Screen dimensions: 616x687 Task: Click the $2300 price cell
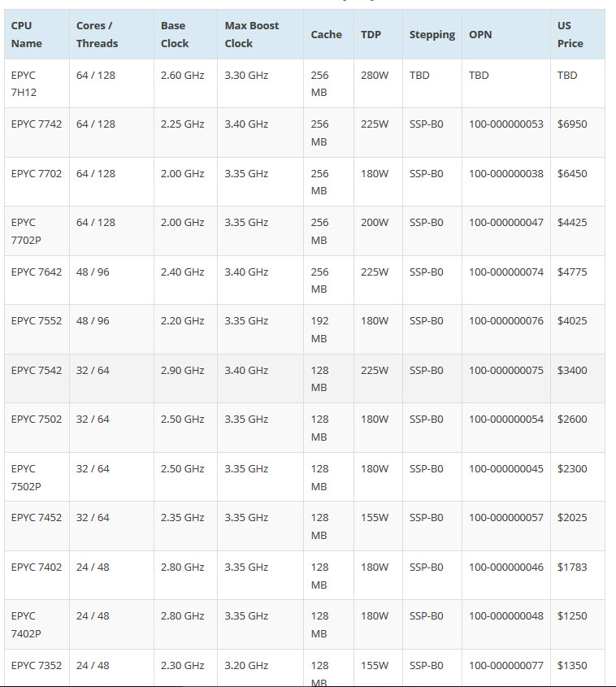click(578, 477)
